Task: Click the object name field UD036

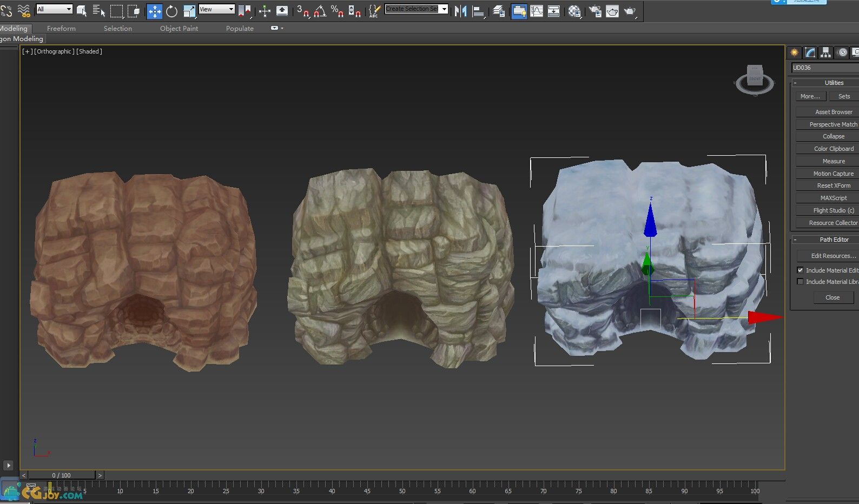Action: click(x=824, y=68)
